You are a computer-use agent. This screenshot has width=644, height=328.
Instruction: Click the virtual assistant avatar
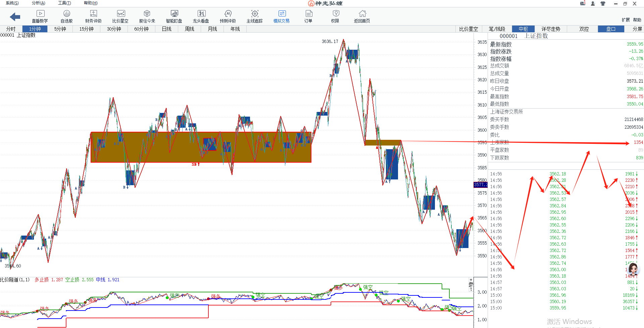(x=633, y=269)
